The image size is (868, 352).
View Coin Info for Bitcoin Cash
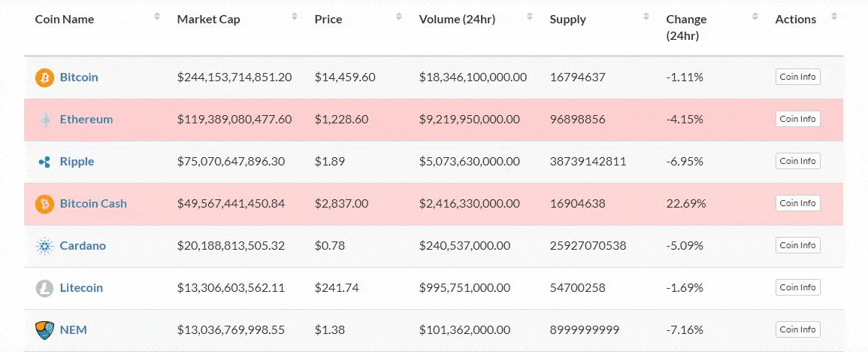point(797,203)
